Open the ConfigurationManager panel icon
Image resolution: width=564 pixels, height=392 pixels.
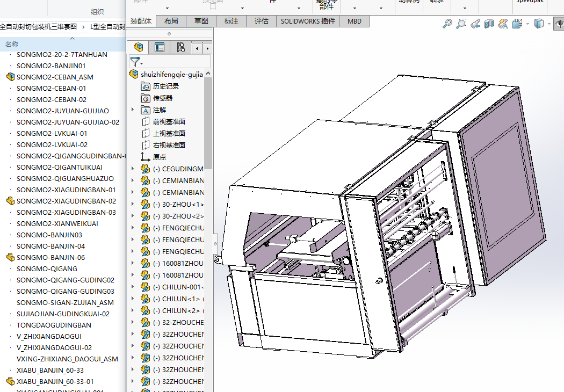click(x=180, y=47)
